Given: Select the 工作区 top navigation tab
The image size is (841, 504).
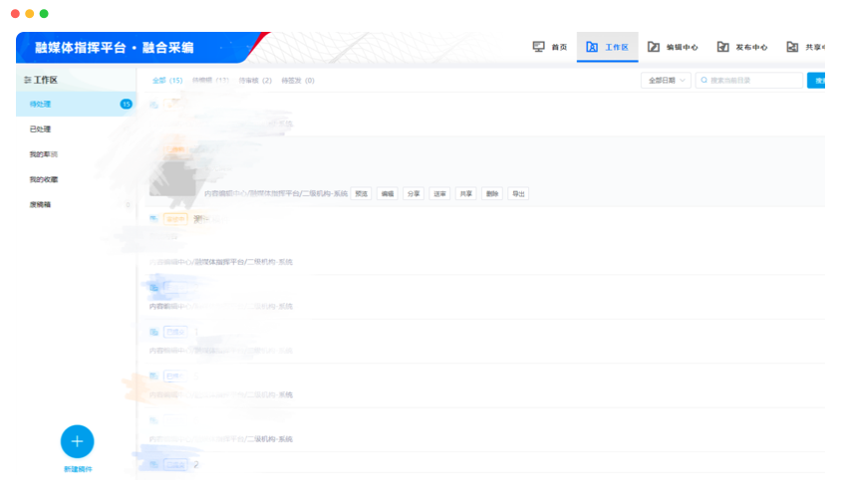Looking at the screenshot, I should tap(607, 47).
